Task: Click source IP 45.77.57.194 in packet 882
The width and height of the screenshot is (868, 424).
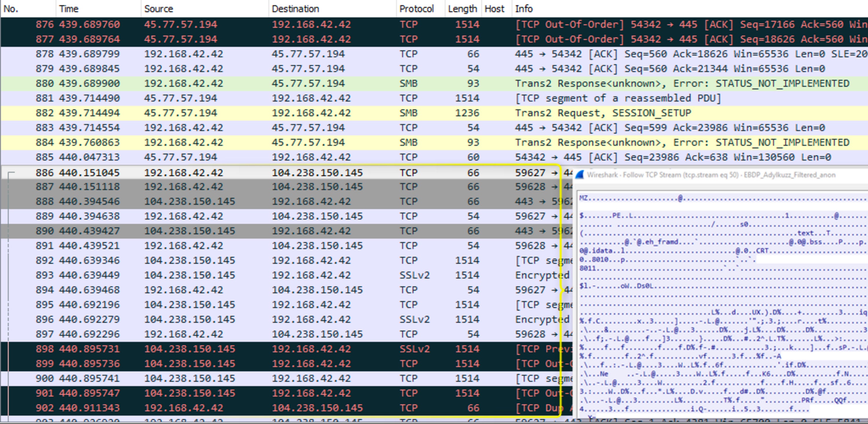Action: point(181,113)
